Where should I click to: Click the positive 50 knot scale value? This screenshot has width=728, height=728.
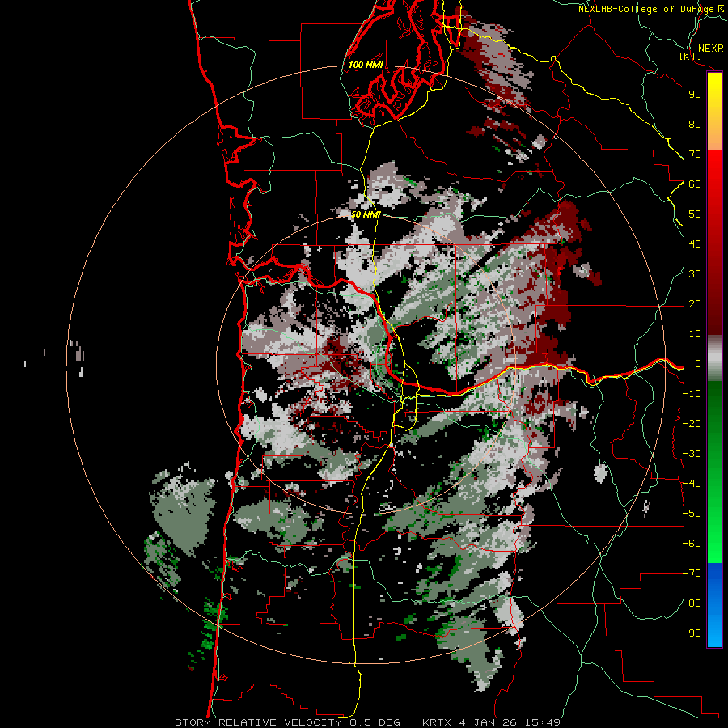click(695, 214)
